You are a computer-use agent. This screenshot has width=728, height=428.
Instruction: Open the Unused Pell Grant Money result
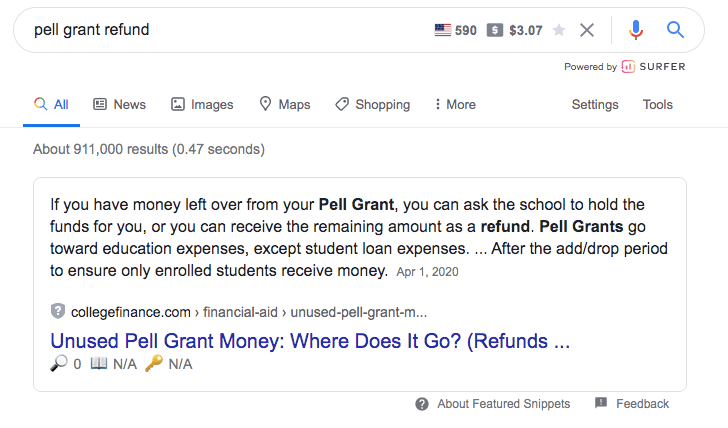click(310, 340)
